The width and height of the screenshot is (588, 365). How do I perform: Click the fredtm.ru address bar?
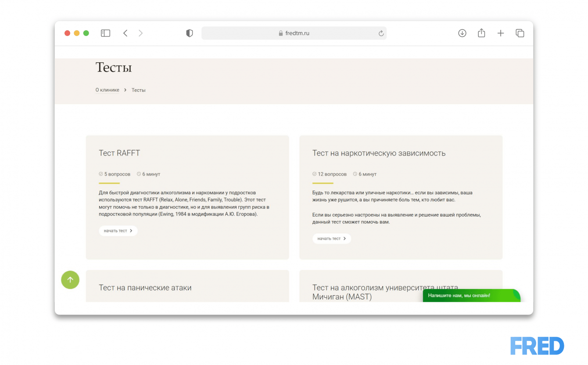coord(294,33)
